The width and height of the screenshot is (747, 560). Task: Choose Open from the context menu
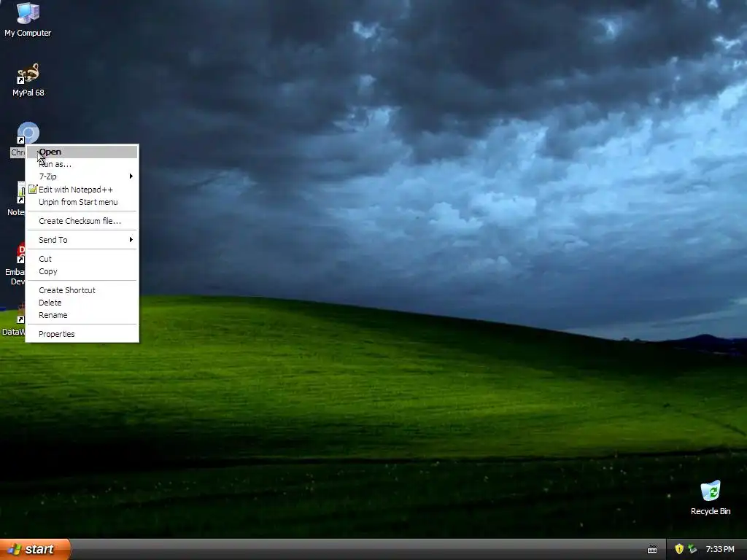point(82,152)
